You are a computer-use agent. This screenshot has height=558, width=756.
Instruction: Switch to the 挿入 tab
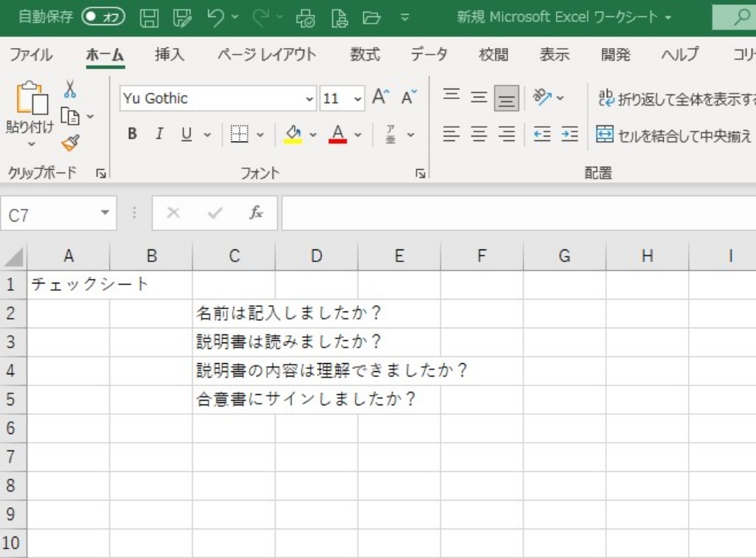[170, 55]
